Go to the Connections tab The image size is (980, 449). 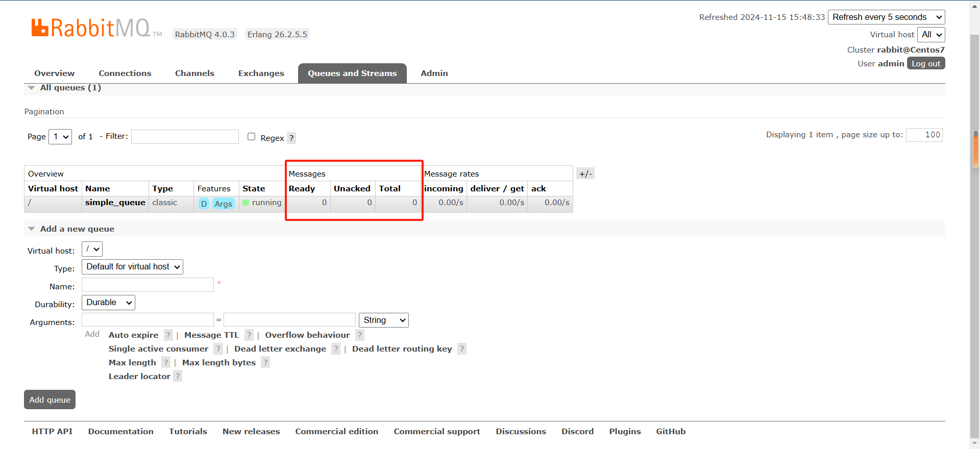coord(125,73)
